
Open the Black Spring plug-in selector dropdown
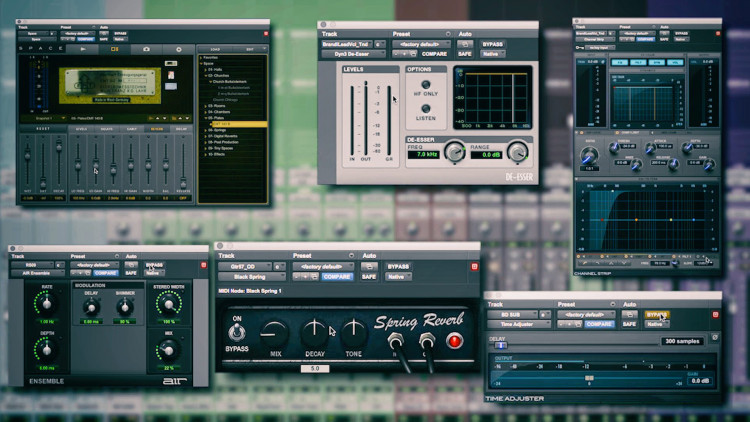point(252,277)
